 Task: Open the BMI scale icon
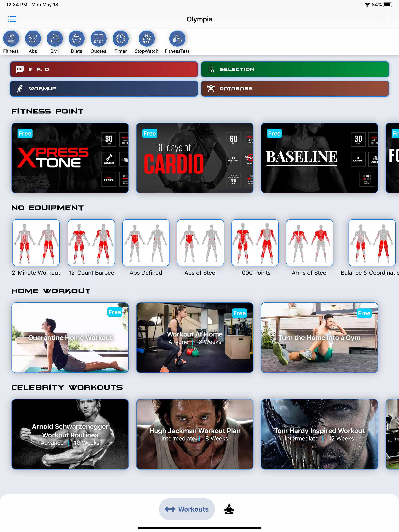[x=55, y=39]
